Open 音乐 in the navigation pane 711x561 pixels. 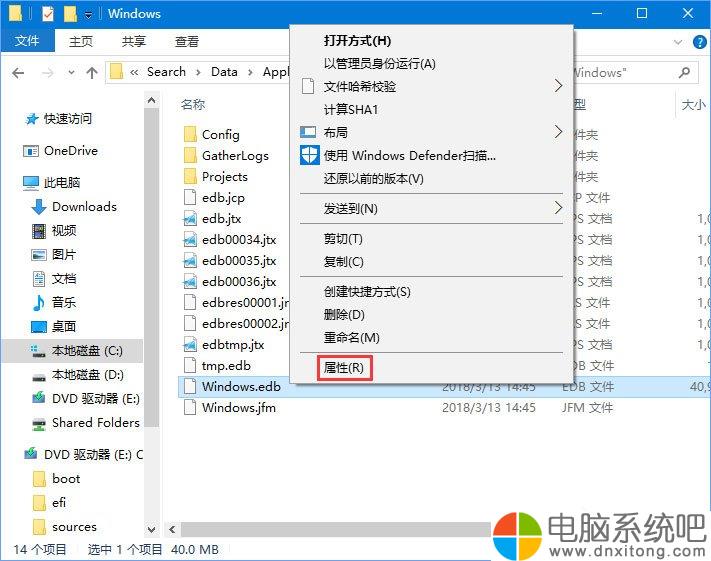tap(54, 302)
